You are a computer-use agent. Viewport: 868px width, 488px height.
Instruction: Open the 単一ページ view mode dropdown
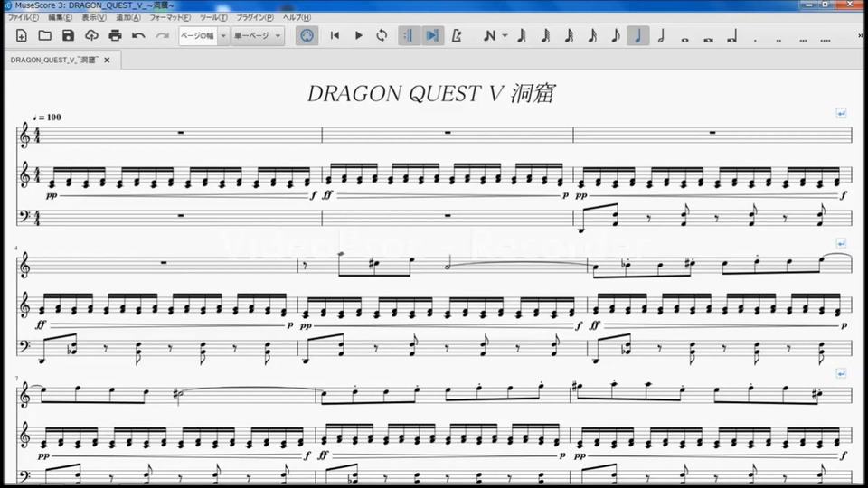coord(258,36)
